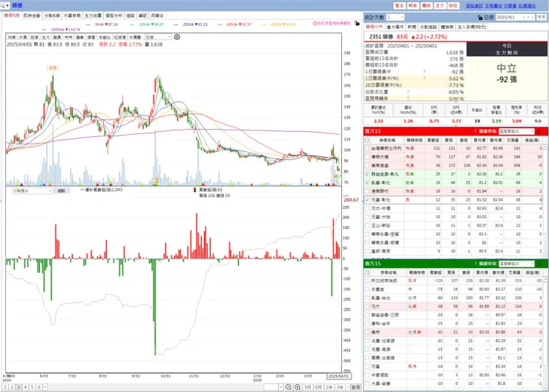
Task: Select the 買賣超 column header in 買方15
Action: click(x=433, y=140)
